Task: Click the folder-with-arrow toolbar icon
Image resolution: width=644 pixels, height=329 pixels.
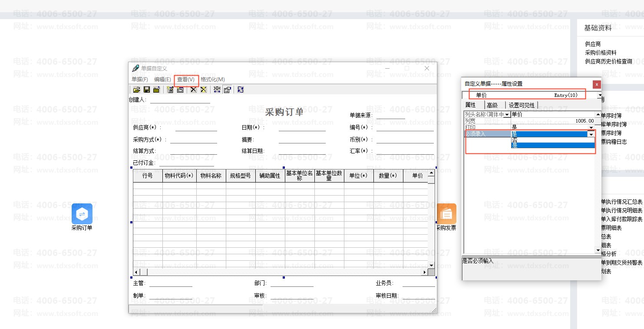Action: pos(157,90)
